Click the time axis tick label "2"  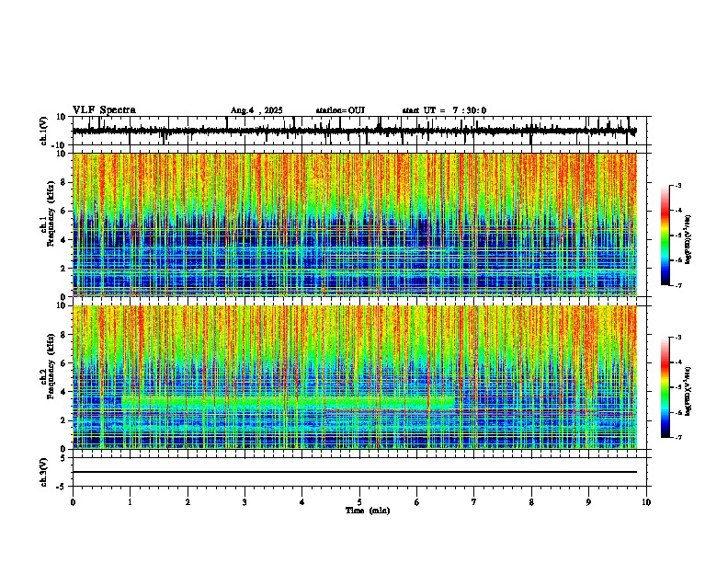pyautogui.click(x=188, y=502)
